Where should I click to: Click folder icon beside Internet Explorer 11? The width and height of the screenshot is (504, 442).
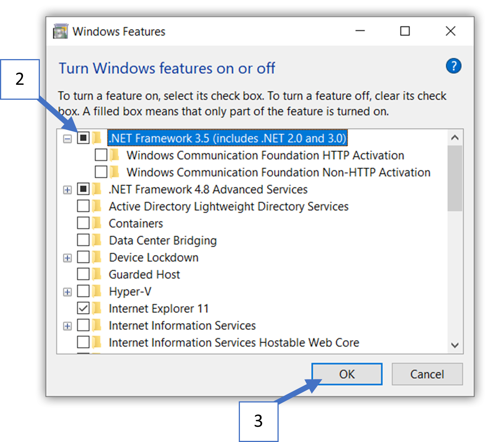(x=97, y=308)
